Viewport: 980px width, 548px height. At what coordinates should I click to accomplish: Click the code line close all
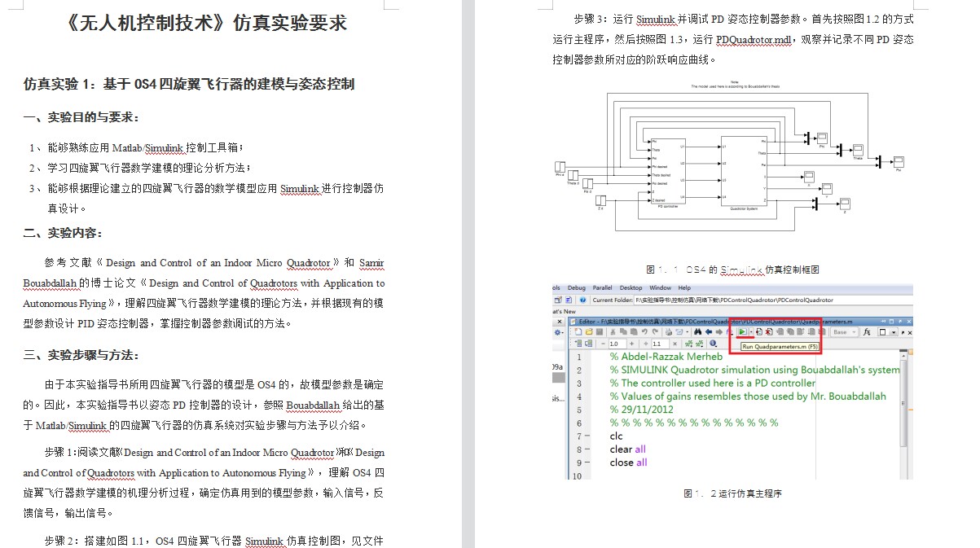tap(628, 463)
